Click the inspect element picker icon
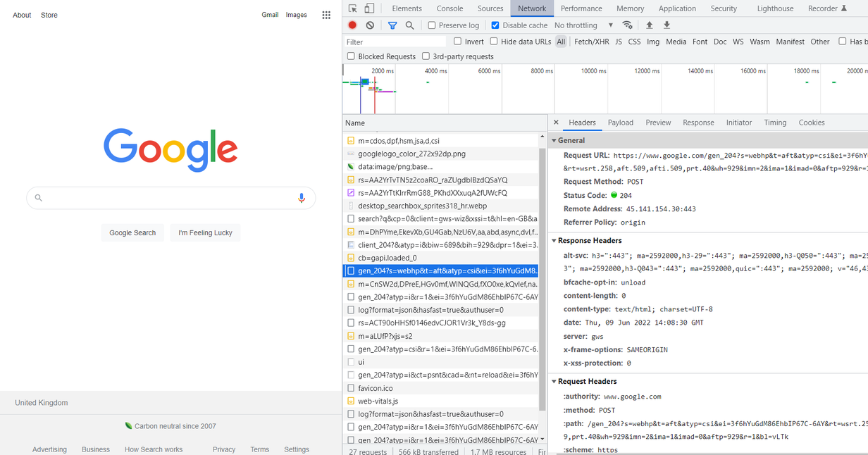868x455 pixels. 352,8
